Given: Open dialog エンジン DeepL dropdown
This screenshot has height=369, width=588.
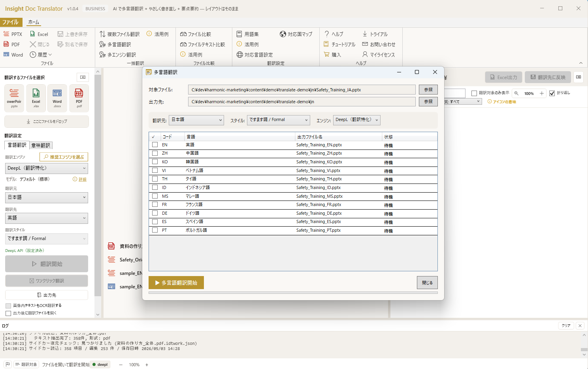Looking at the screenshot, I should [x=357, y=120].
